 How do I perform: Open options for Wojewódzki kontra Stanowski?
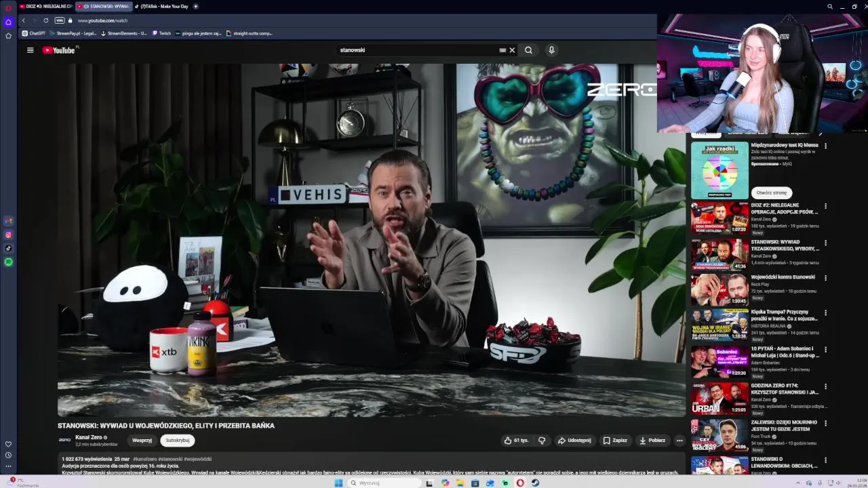825,278
